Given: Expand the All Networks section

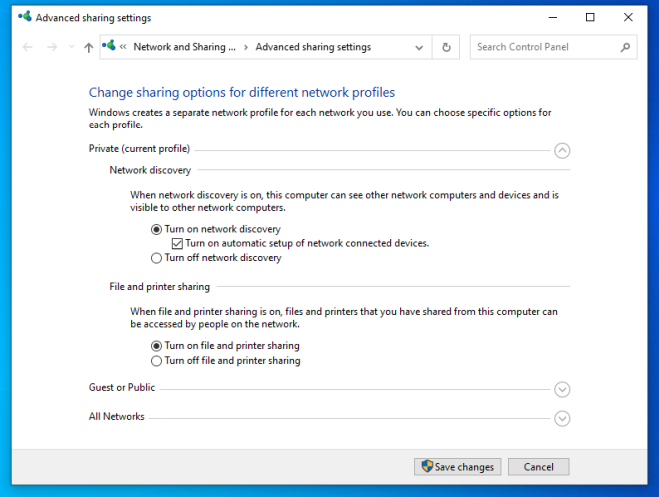Looking at the screenshot, I should [x=562, y=418].
